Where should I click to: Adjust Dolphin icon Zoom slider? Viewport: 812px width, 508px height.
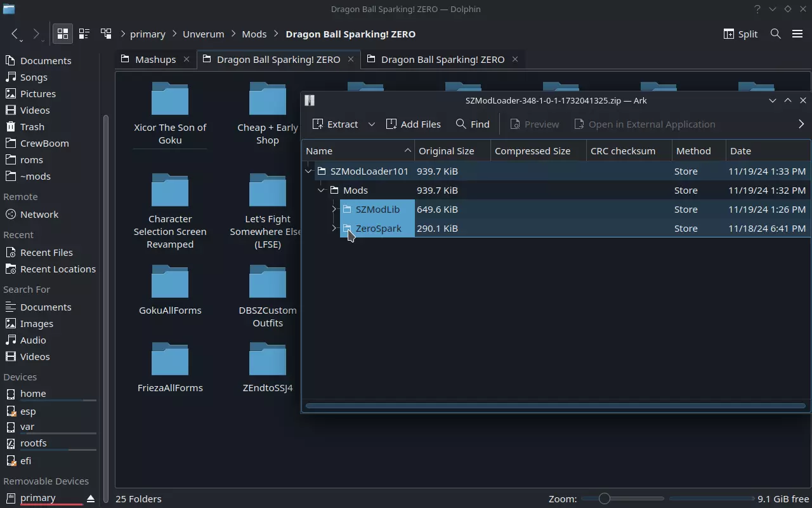[x=622, y=498]
